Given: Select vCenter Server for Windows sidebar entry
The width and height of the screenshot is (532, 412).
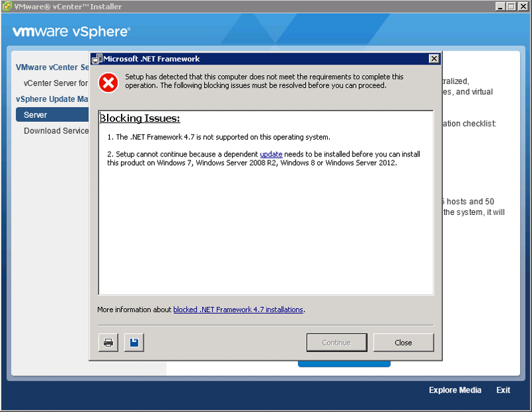Looking at the screenshot, I should pyautogui.click(x=56, y=83).
